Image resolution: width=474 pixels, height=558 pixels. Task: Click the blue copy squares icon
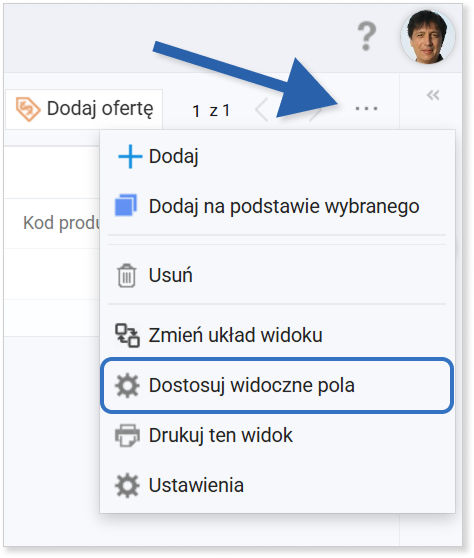point(126,205)
